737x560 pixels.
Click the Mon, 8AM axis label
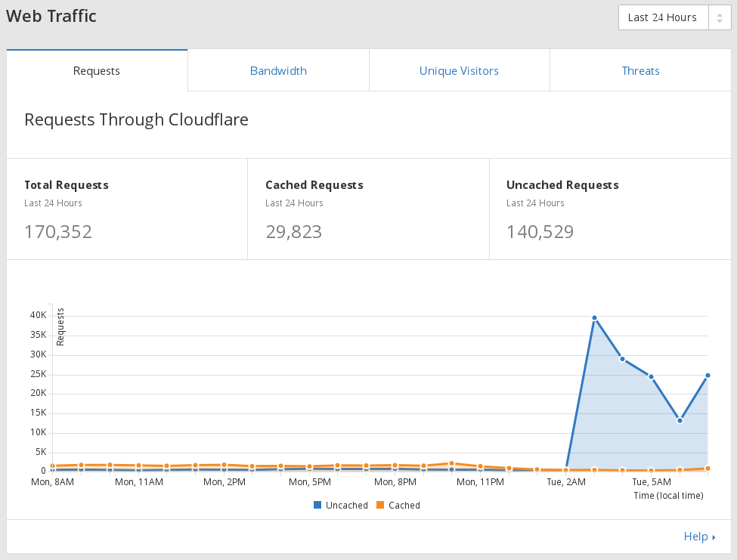point(53,482)
